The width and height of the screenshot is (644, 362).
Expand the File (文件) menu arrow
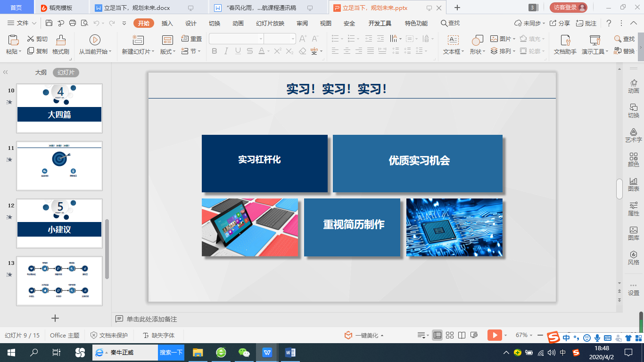(x=33, y=23)
